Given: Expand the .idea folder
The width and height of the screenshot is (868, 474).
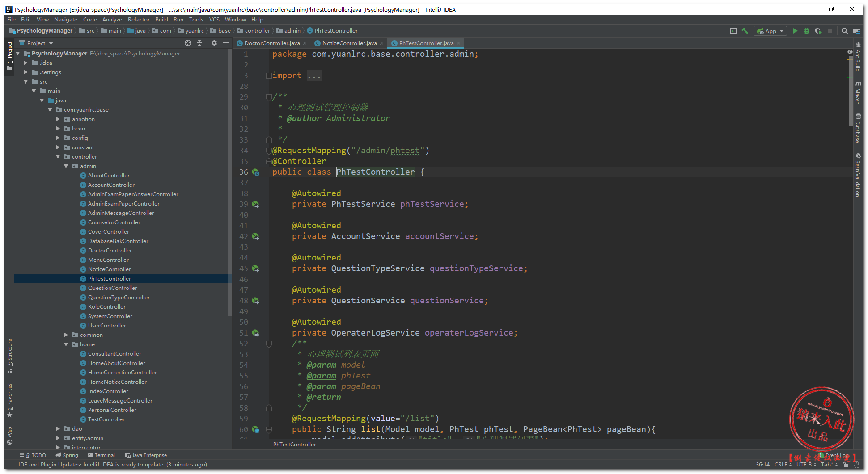Looking at the screenshot, I should (x=26, y=63).
